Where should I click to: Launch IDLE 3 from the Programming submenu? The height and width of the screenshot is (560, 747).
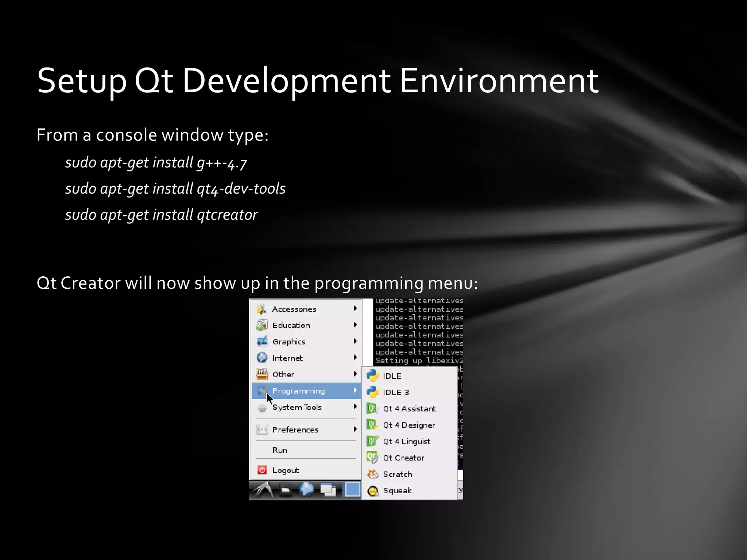point(410,392)
